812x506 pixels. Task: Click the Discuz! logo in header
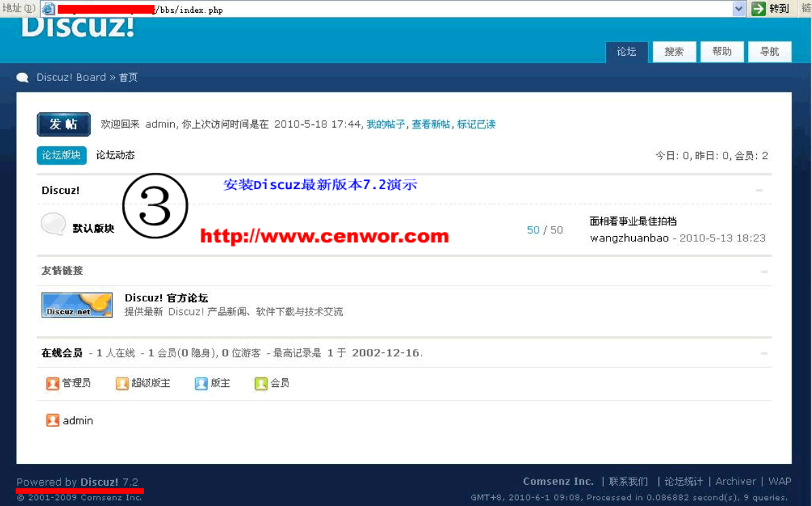click(x=78, y=27)
